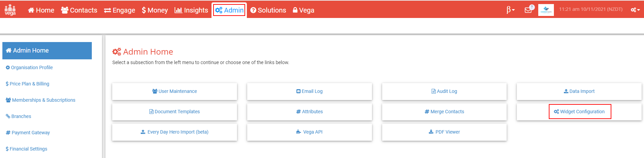
Task: Open the Contacts menu
Action: [x=79, y=10]
